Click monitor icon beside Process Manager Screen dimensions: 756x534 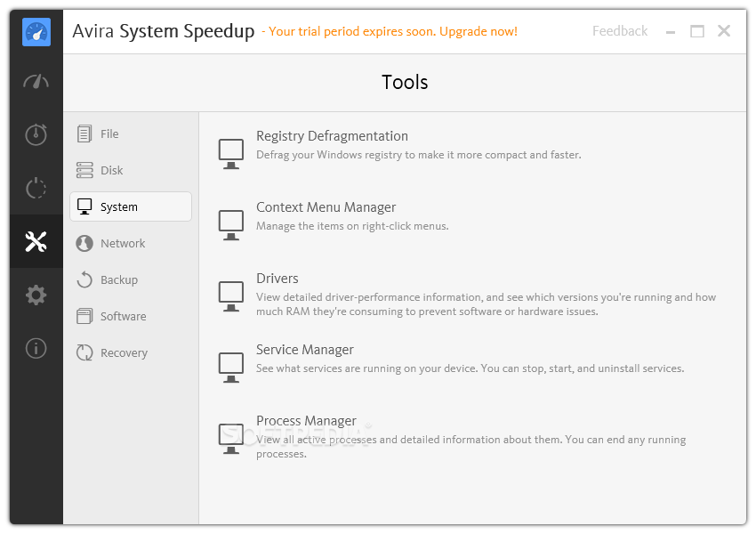[x=231, y=439]
